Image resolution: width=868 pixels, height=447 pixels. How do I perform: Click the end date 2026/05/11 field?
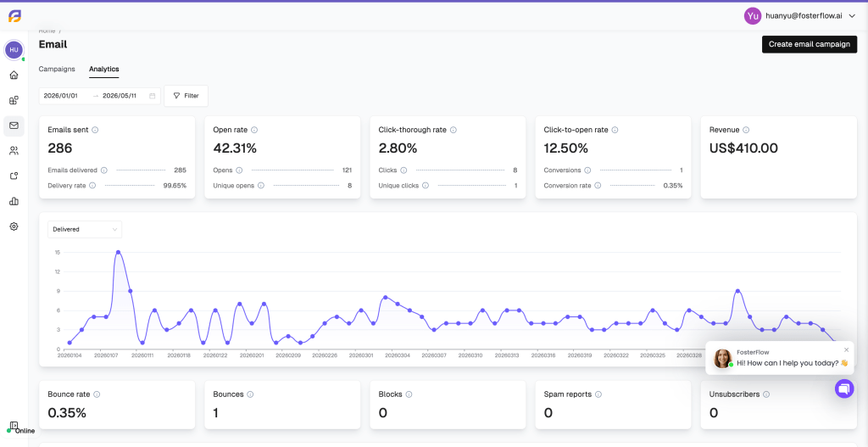120,96
